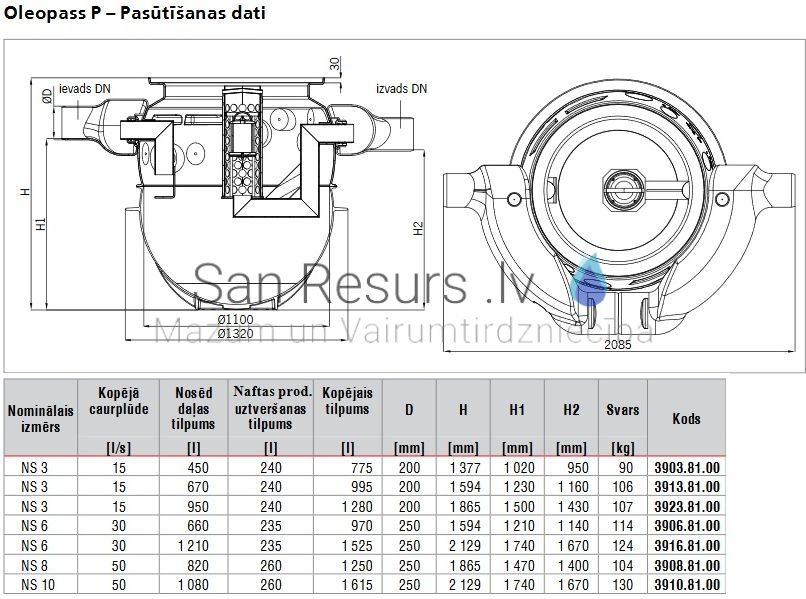Click the weight value 104
Image resolution: width=806 pixels, height=599 pixels.
(x=622, y=565)
